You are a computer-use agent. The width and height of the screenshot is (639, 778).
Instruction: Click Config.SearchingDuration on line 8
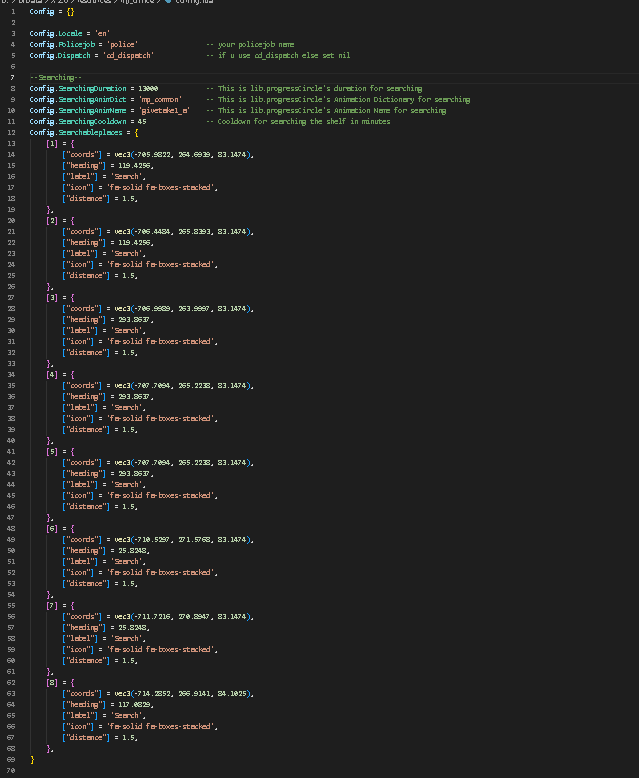tap(78, 88)
